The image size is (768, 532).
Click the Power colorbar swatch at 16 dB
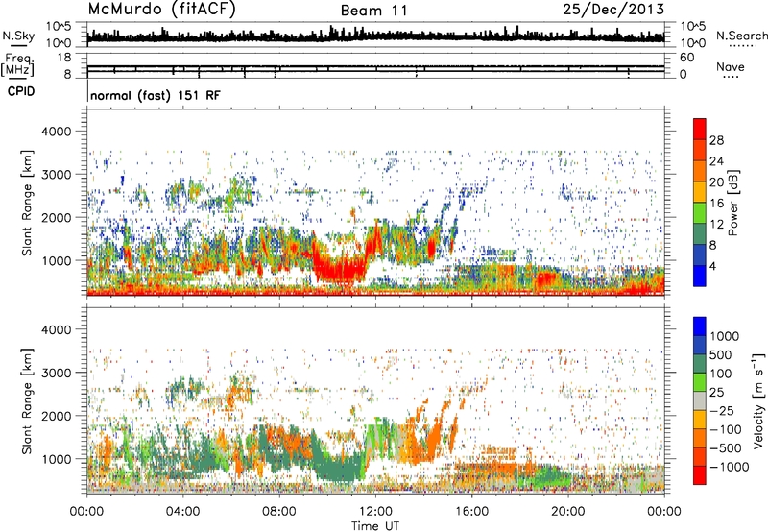[700, 192]
